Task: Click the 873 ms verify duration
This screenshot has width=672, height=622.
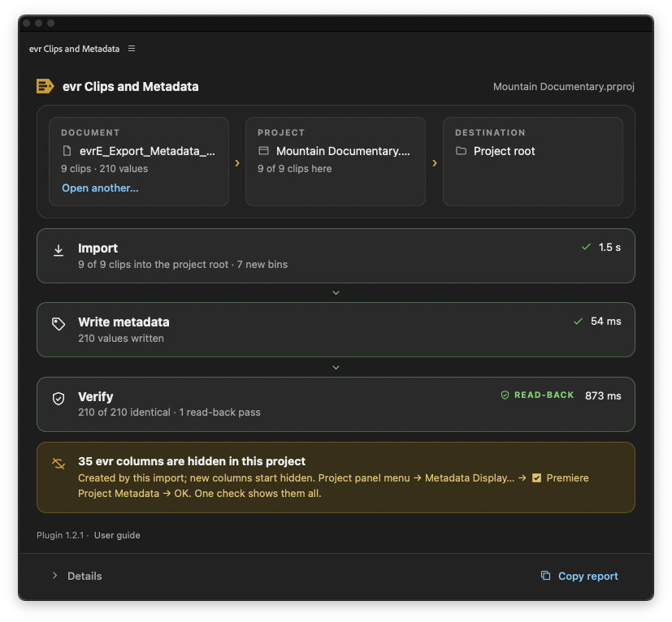Action: pyautogui.click(x=603, y=395)
